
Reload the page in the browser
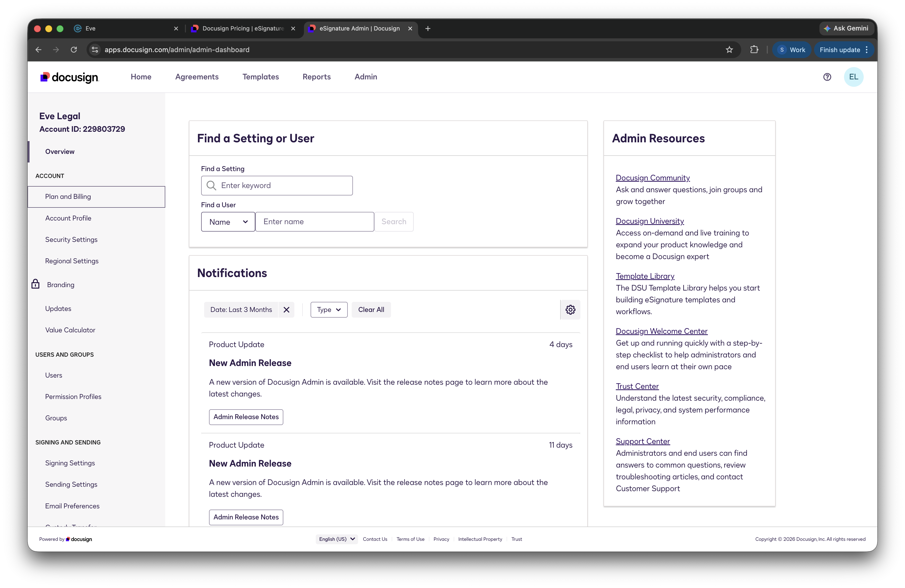point(74,50)
